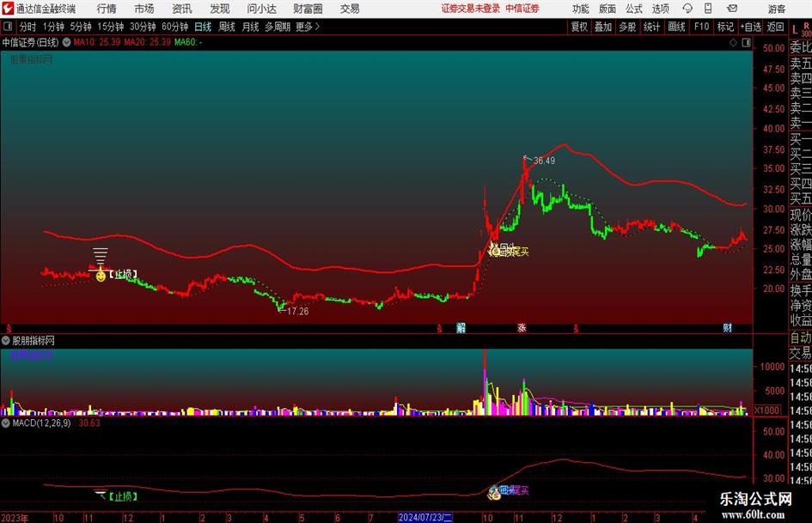Toggle the left sidebar panel icon
This screenshot has width=812, height=523.
coord(7,27)
